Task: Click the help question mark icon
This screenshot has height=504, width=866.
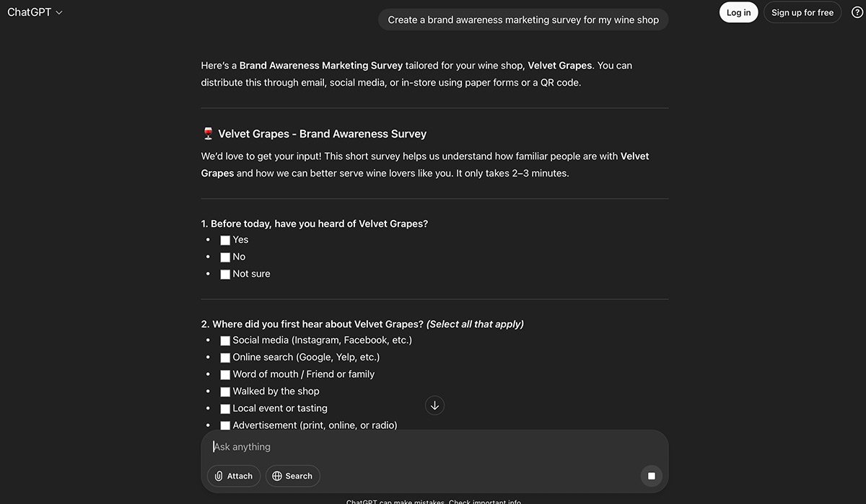Action: pos(857,12)
